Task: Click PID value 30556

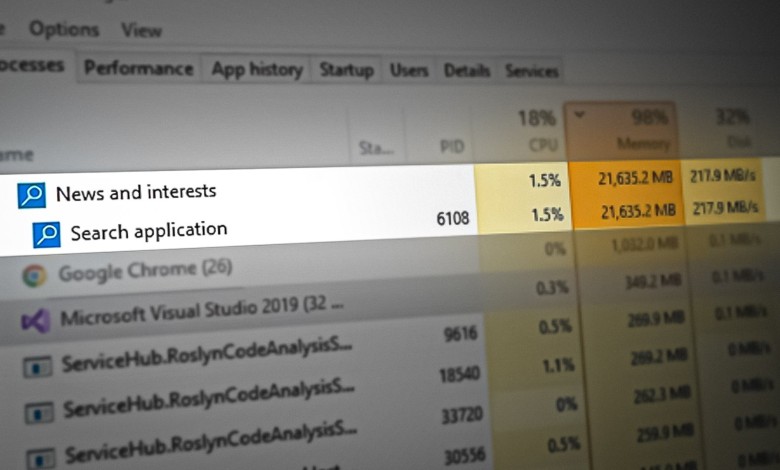Action: 465,456
